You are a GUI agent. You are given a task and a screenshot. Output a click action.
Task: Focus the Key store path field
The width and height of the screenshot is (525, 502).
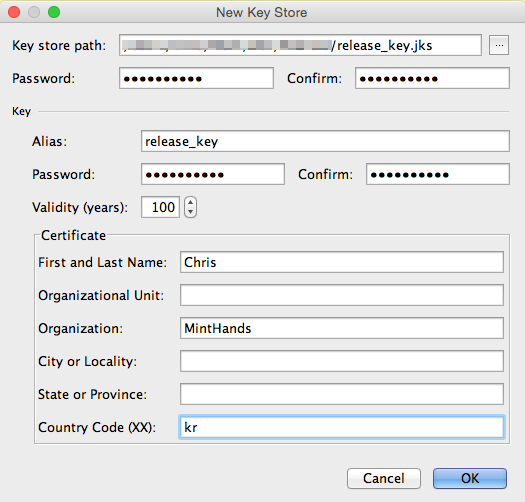300,45
